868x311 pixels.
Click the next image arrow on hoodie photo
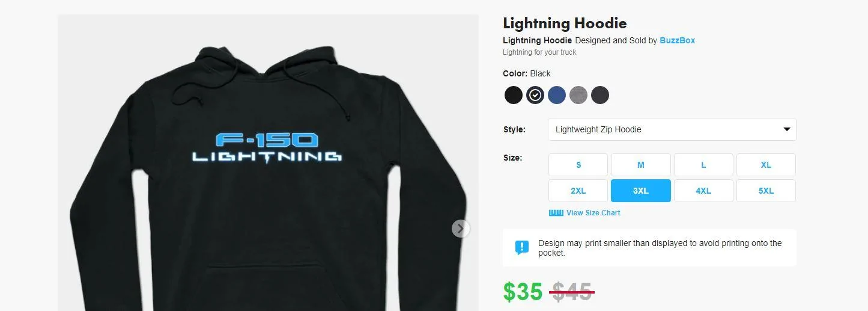click(461, 229)
